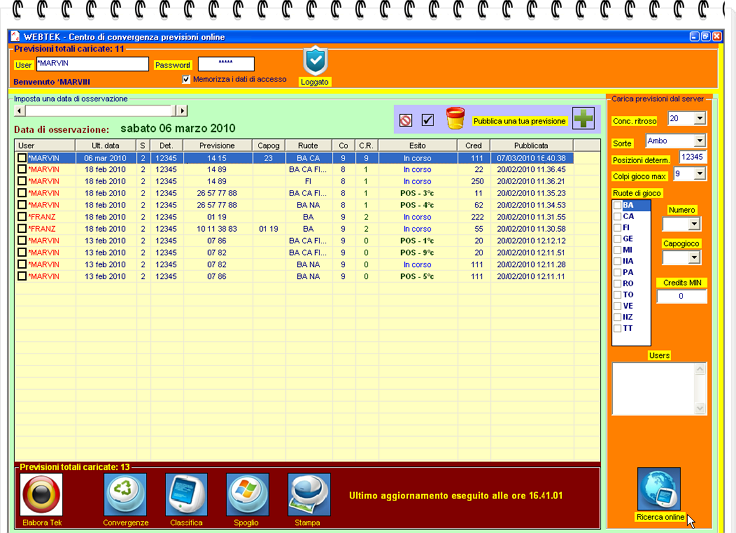Click the red prohibition deselect icon
This screenshot has height=533, width=736.
406,121
